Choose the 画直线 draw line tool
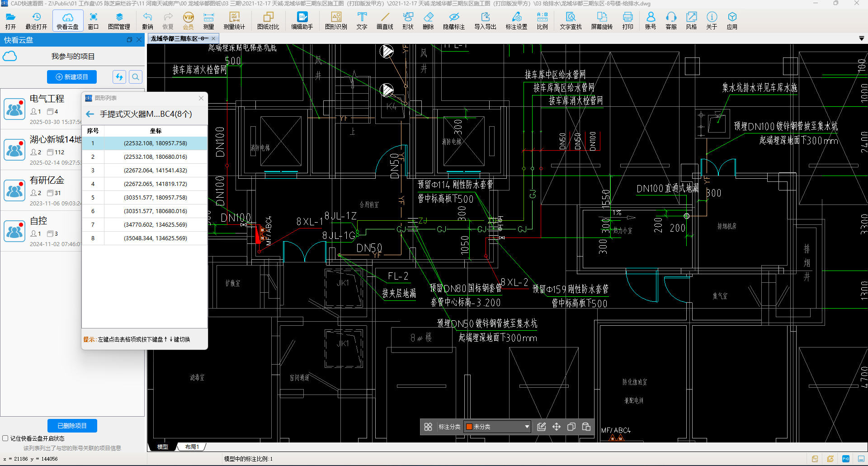The height and width of the screenshot is (466, 868). [x=385, y=20]
